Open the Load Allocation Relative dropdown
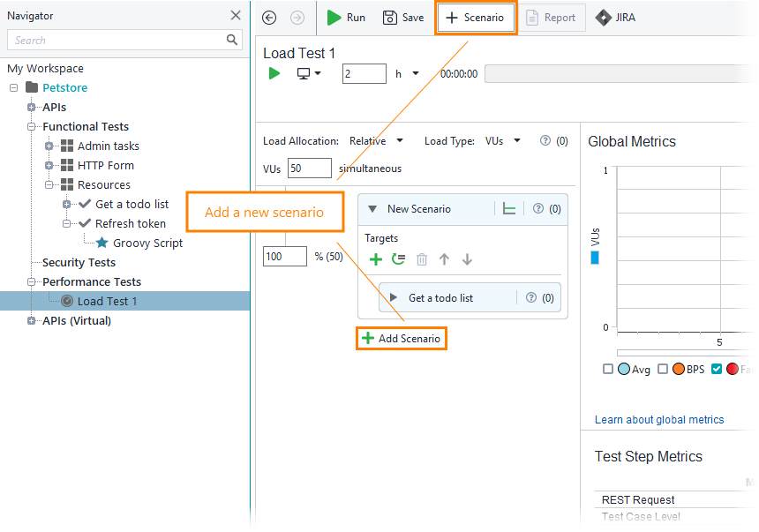Image resolution: width=759 pixels, height=532 pixels. [x=375, y=140]
